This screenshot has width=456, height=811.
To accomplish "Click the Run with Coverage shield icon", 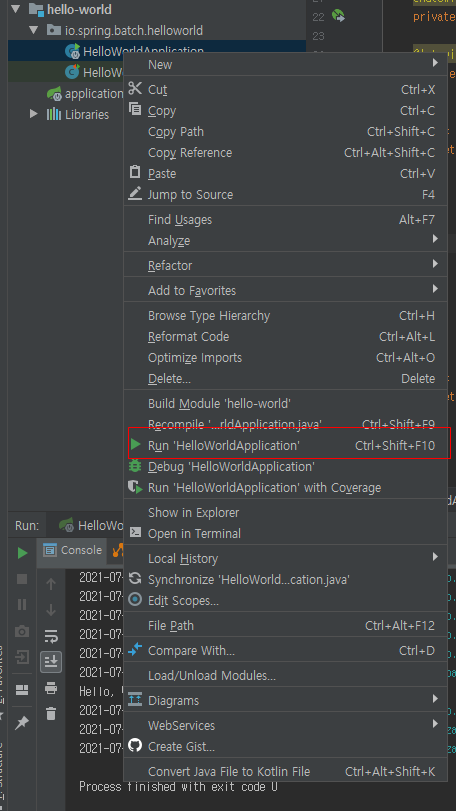I will click(135, 487).
